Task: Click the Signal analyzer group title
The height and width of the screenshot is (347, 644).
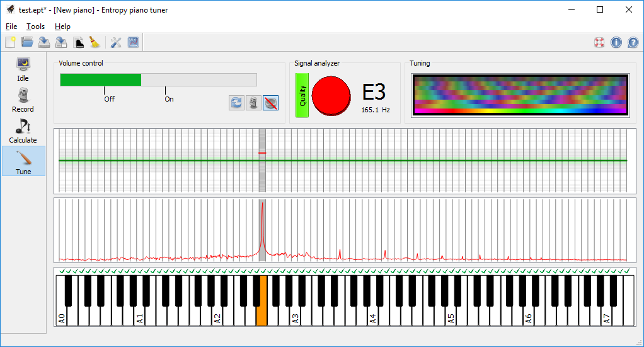Action: pyautogui.click(x=317, y=63)
